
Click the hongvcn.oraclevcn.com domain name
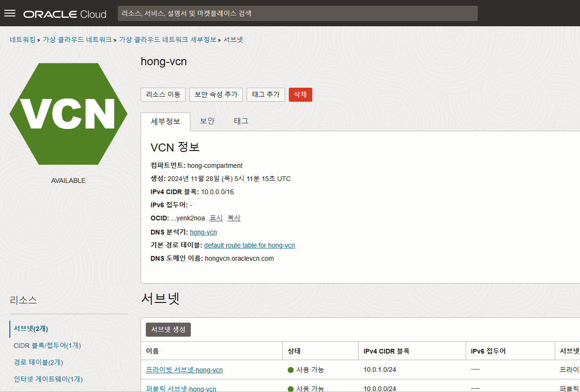239,258
